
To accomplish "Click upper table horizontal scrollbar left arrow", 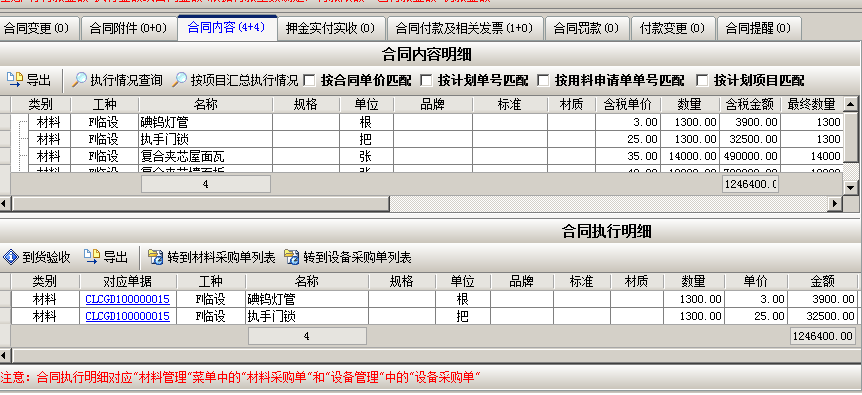I will [x=5, y=204].
